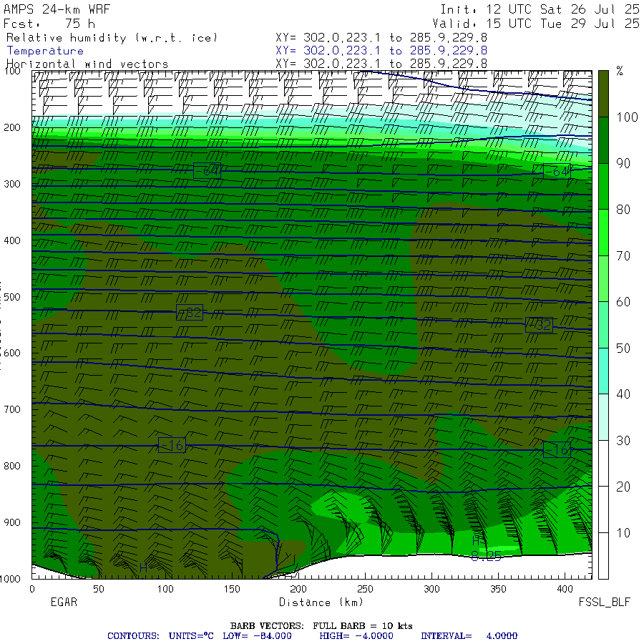Click the light cyan colorbar segment between 30 and 40
This screenshot has height=644, width=644.
(x=603, y=417)
